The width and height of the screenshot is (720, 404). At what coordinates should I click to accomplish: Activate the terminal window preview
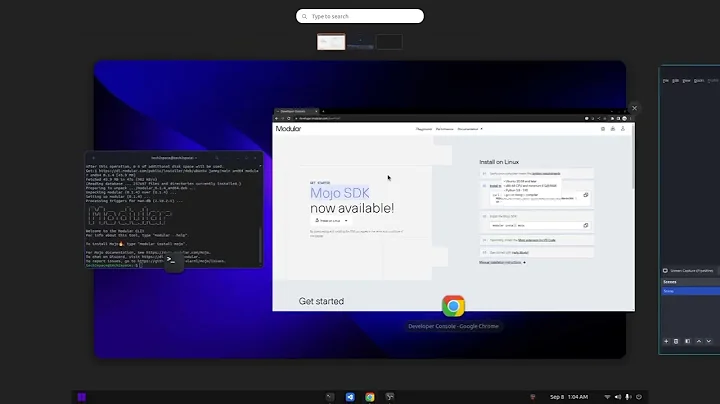click(x=174, y=209)
